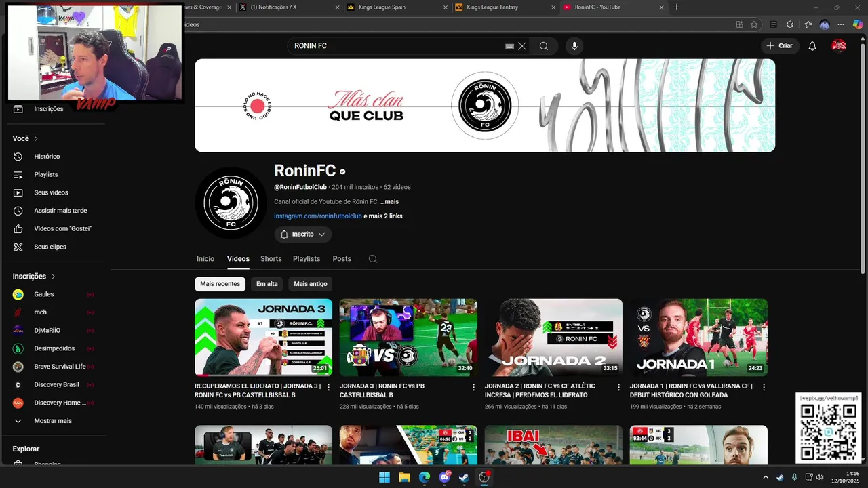Open the on-screen keyboard icon in search box
Image resolution: width=868 pixels, height=488 pixels.
pyautogui.click(x=510, y=46)
